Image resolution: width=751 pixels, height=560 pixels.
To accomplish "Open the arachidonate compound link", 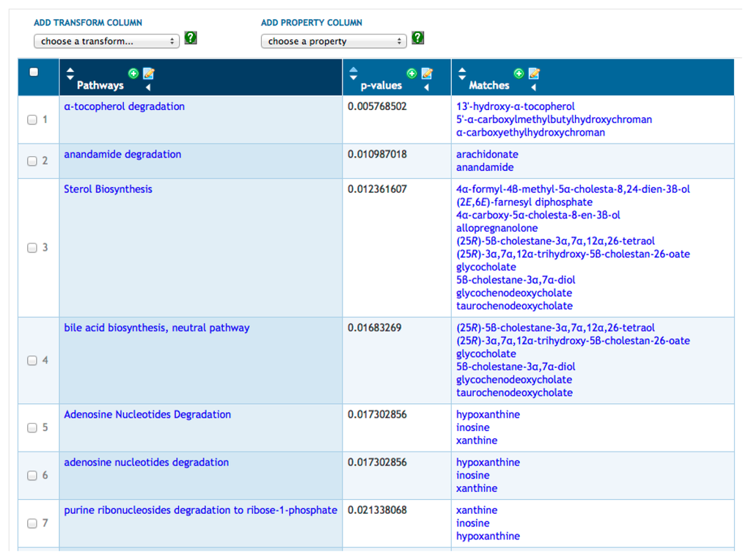I will [487, 155].
